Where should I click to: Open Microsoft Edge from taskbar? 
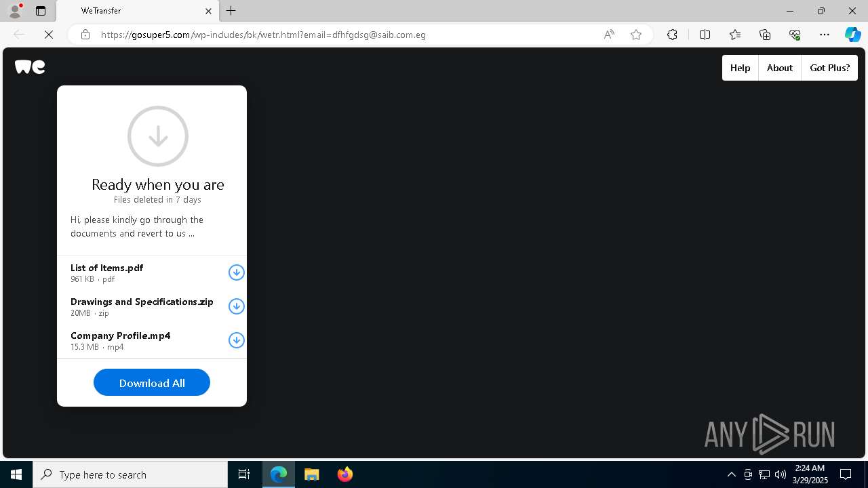279,474
